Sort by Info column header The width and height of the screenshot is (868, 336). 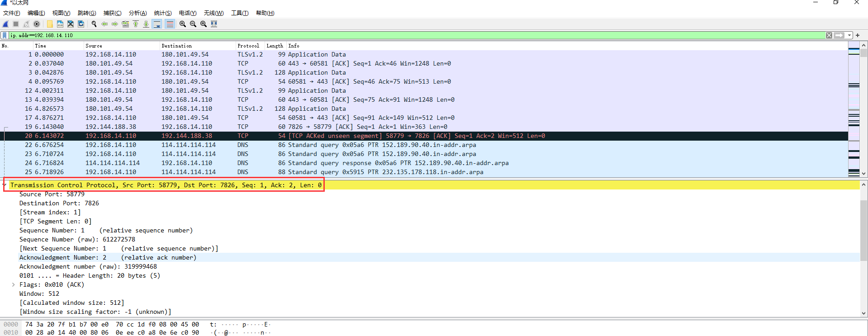point(567,46)
